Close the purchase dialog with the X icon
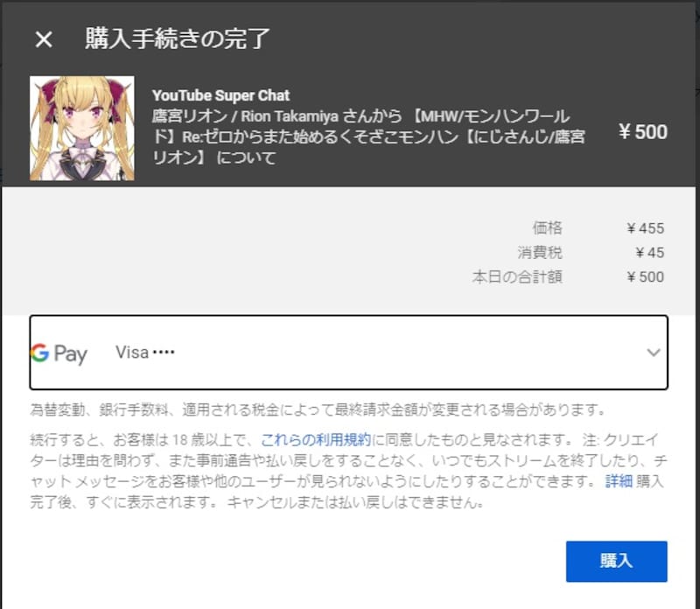Image resolution: width=700 pixels, height=609 pixels. pos(44,39)
